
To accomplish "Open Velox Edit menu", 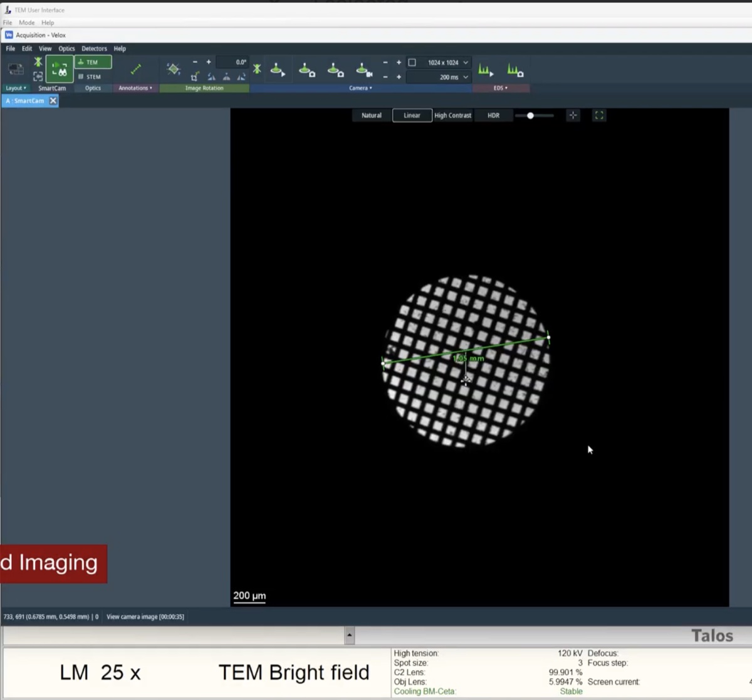I will 27,48.
